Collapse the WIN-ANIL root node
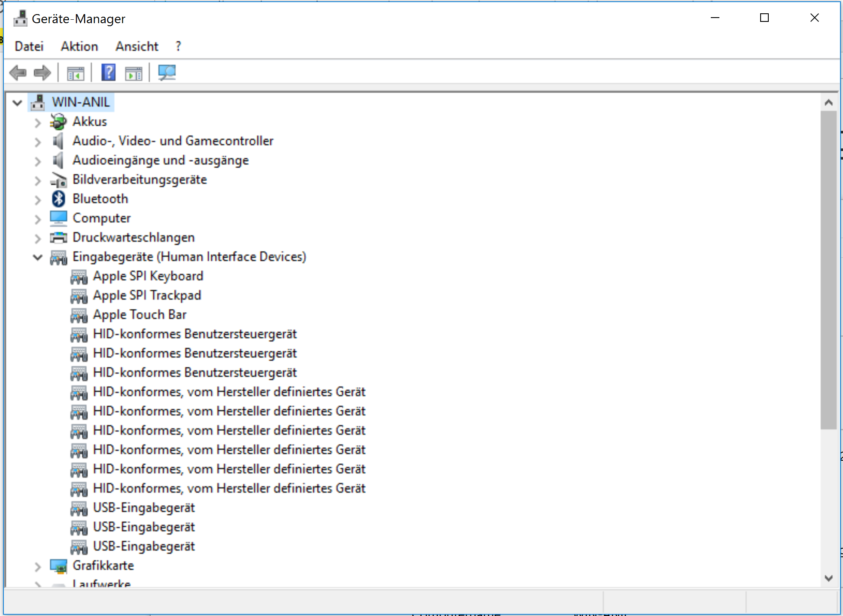 [x=17, y=103]
